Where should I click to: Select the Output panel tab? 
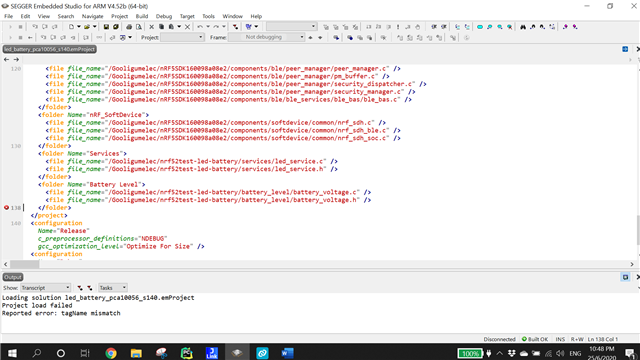click(13, 277)
